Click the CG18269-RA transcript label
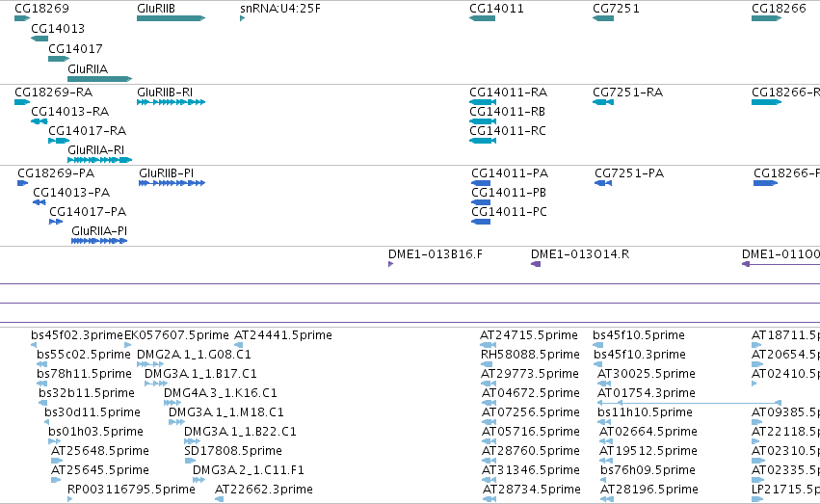Image resolution: width=820 pixels, height=504 pixels. tap(53, 93)
